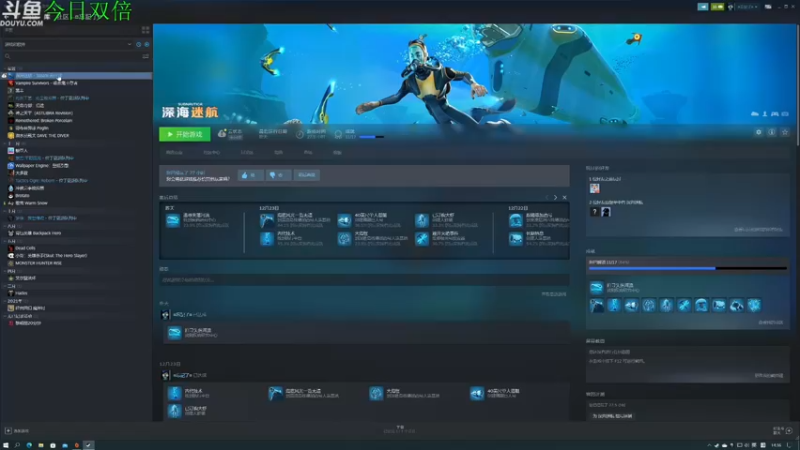Viewport: 800px width, 450px height.
Task: Open Big Picture mode icon top right
Action: pyautogui.click(x=768, y=7)
